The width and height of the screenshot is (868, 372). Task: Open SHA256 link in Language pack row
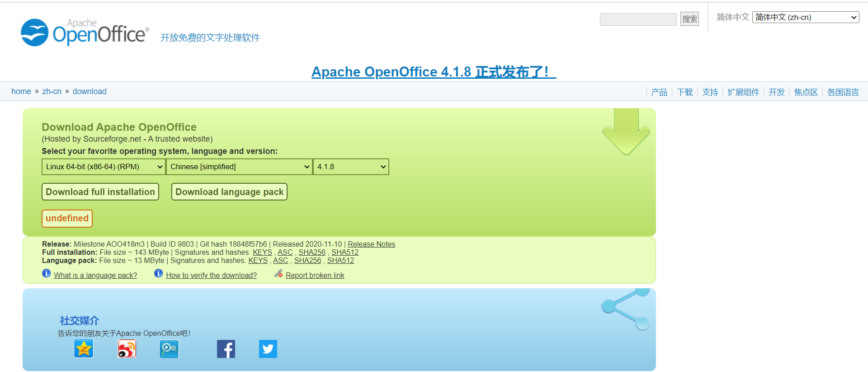(x=307, y=261)
